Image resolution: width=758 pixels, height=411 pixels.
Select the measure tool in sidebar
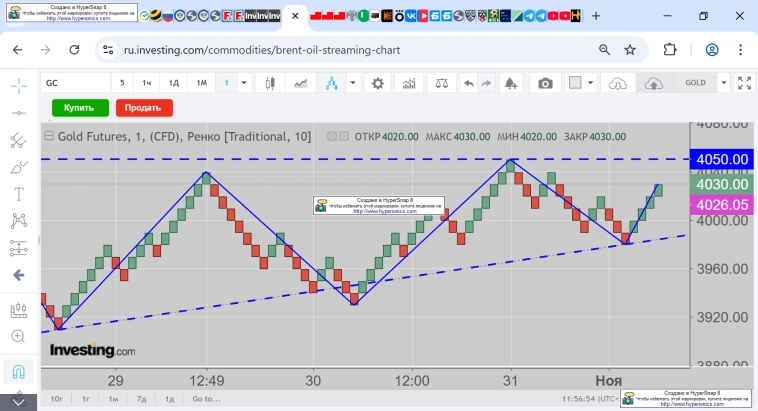tap(19, 310)
